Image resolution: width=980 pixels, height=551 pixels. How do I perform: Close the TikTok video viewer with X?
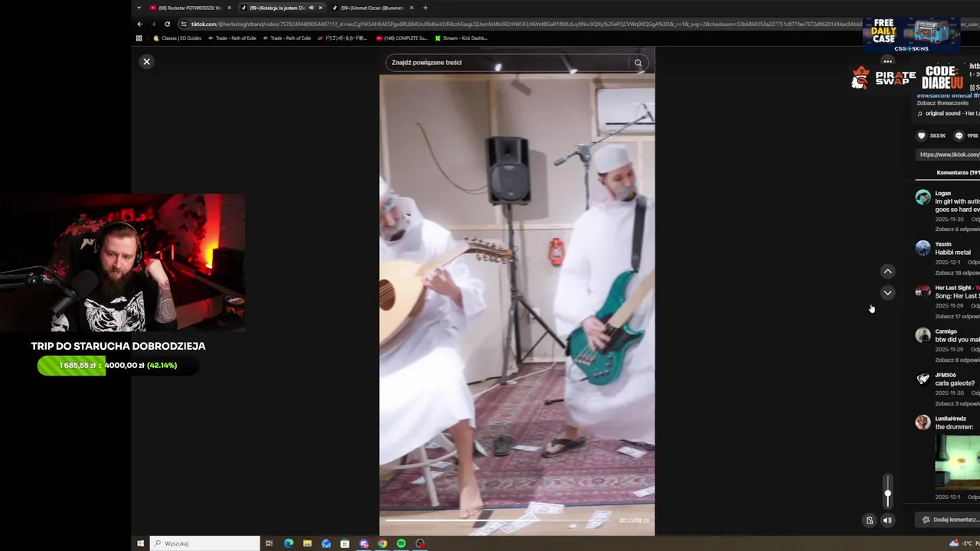[146, 61]
